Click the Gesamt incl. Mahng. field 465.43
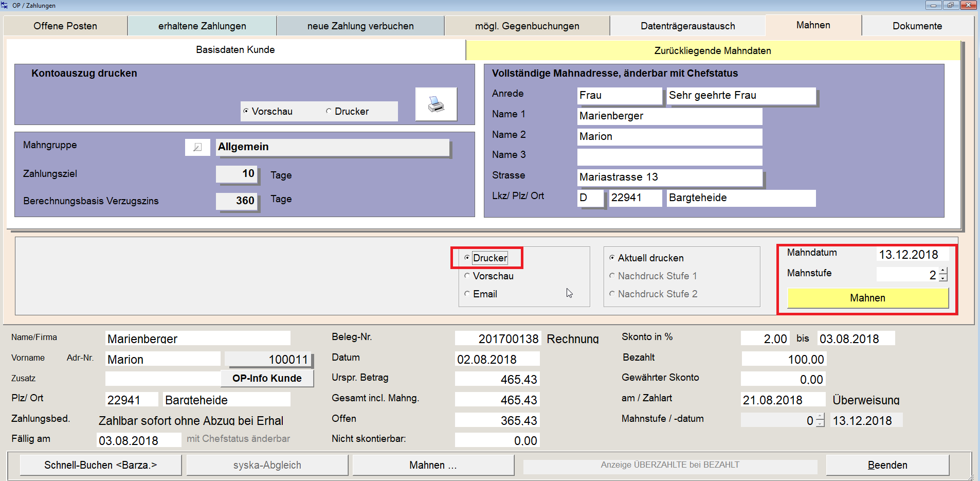The width and height of the screenshot is (980, 481). [x=497, y=400]
